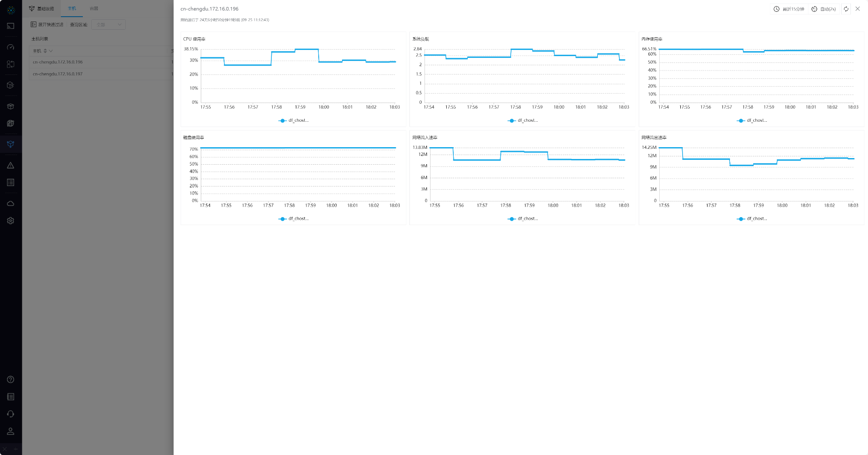Viewport: 868px width, 455px height.
Task: Click the help question mark icon
Action: 11,380
